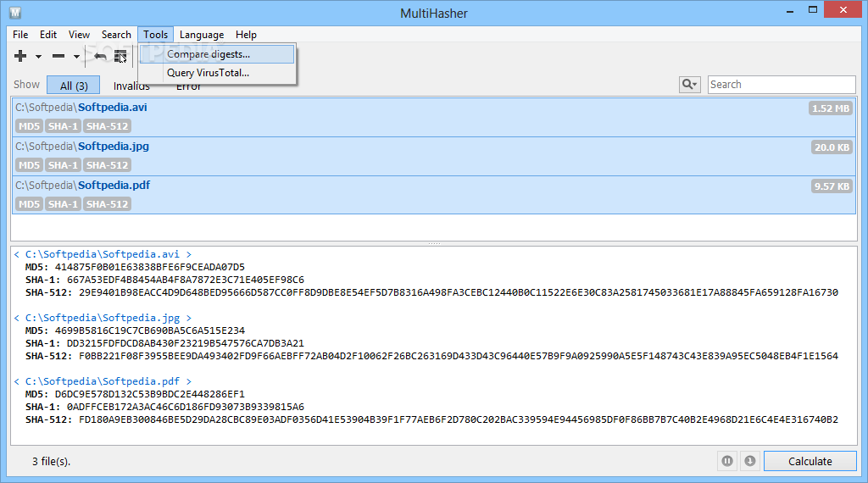Viewport: 868px width, 483px height.
Task: Click the 1.52 MB size label
Action: click(x=831, y=108)
